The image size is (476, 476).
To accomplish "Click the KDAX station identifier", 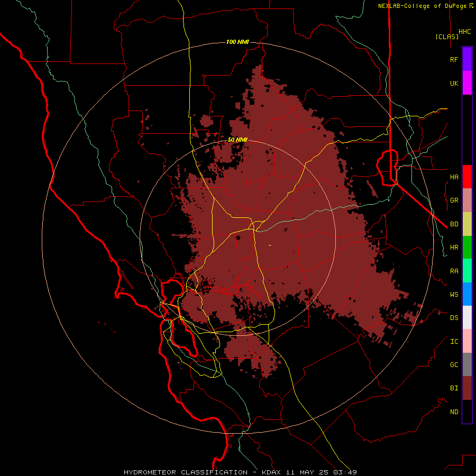I will tap(271, 472).
